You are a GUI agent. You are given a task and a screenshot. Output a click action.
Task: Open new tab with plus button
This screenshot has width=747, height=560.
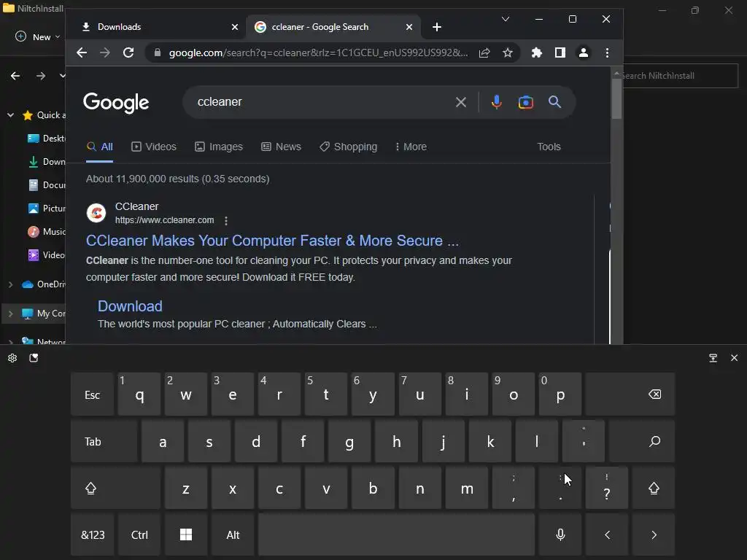pyautogui.click(x=437, y=27)
